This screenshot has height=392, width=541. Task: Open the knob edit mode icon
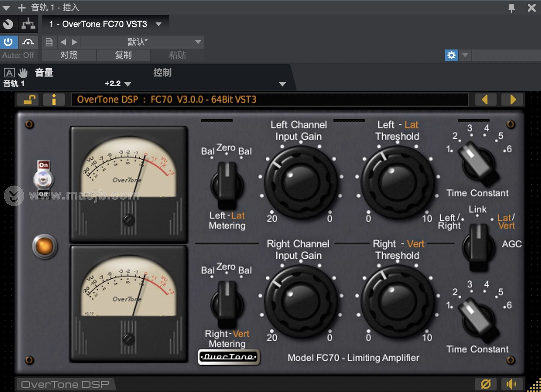(x=8, y=24)
